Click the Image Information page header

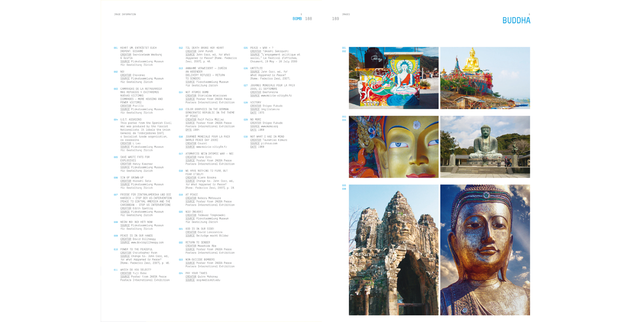[x=125, y=15]
